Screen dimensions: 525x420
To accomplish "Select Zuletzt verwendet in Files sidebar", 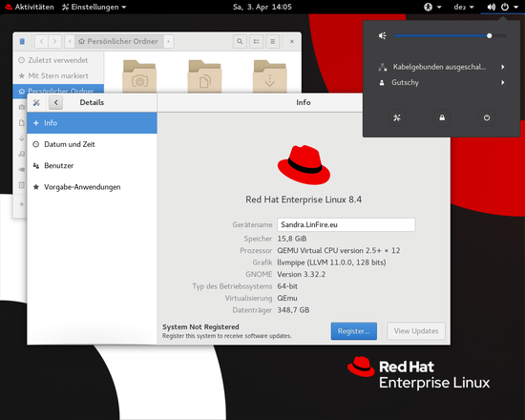I will point(58,60).
